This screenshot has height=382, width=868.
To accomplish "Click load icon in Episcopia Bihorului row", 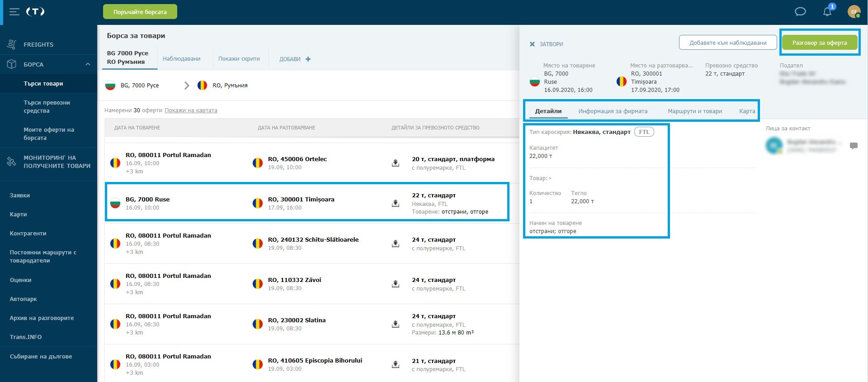I will click(396, 364).
